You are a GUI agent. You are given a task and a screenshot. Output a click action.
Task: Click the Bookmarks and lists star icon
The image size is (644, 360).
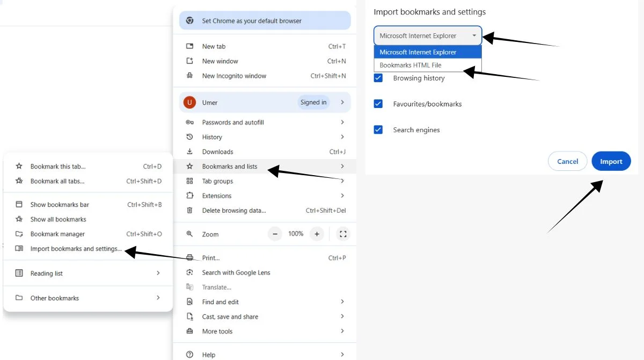(189, 167)
